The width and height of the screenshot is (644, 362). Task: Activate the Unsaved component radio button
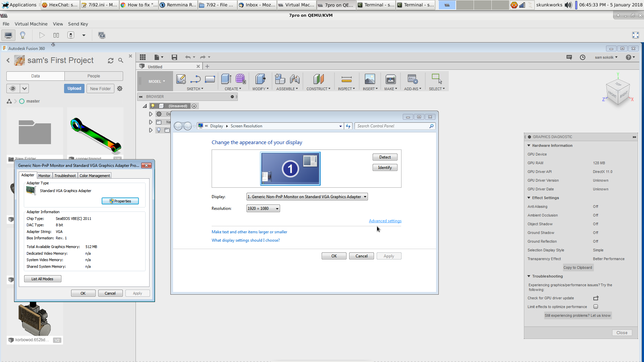[194, 106]
